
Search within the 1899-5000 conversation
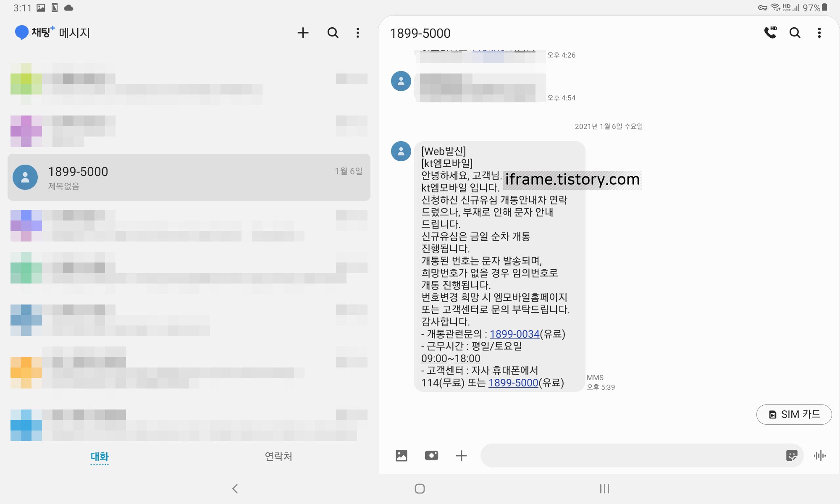click(x=795, y=33)
